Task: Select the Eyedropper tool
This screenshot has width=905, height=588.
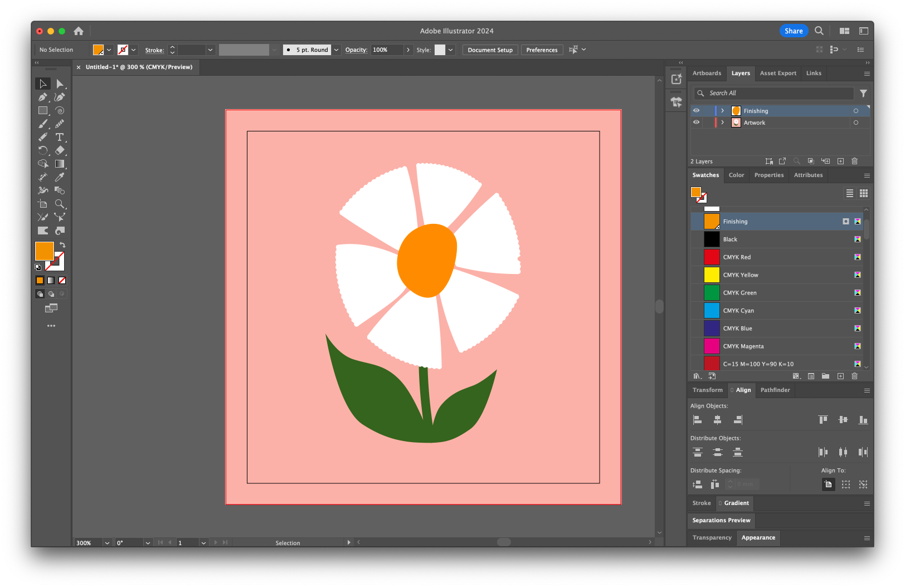Action: (x=60, y=177)
